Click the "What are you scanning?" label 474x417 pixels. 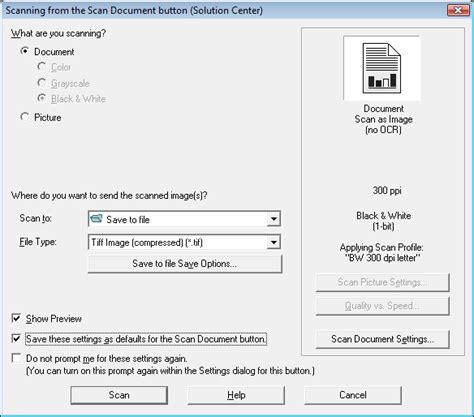tap(58, 33)
